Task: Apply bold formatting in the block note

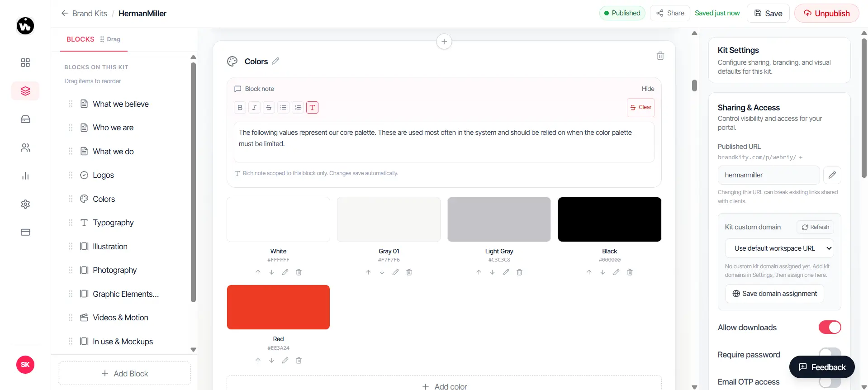Action: [x=240, y=108]
